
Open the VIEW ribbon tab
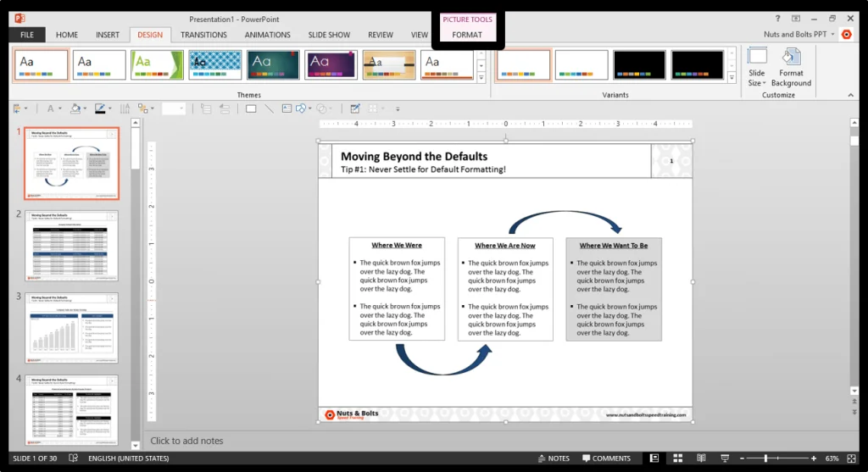click(x=419, y=34)
